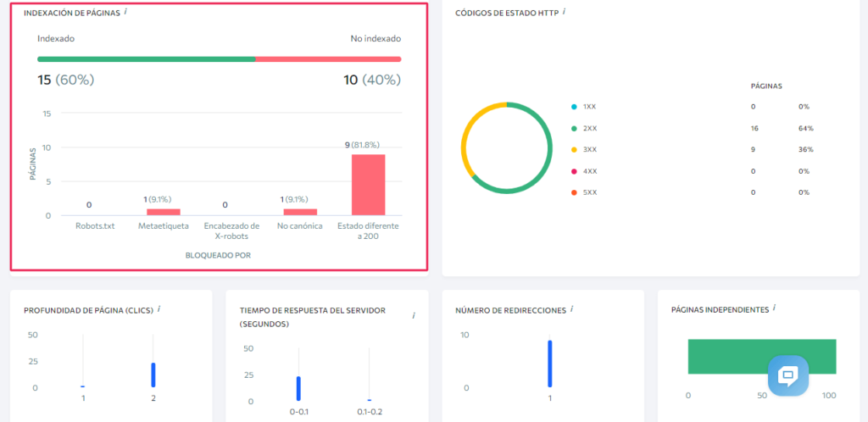
Task: Click info icon beside Códigos de estado HTTP
Action: (564, 11)
